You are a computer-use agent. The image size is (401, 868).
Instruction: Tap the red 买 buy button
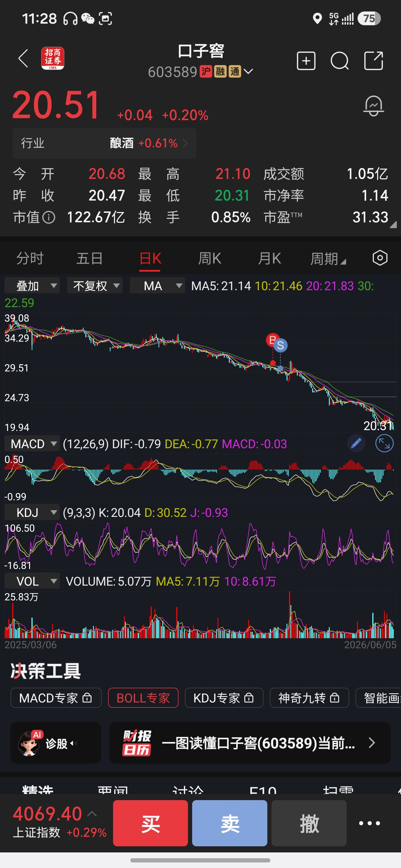(150, 823)
